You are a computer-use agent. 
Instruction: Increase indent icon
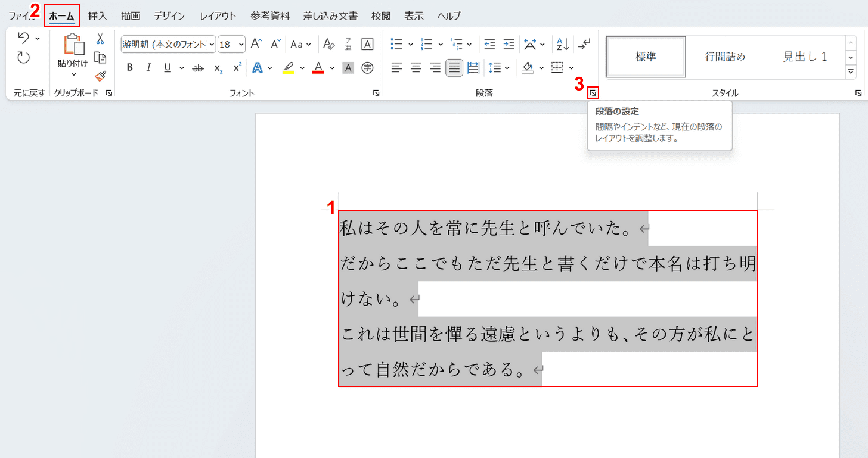(509, 44)
